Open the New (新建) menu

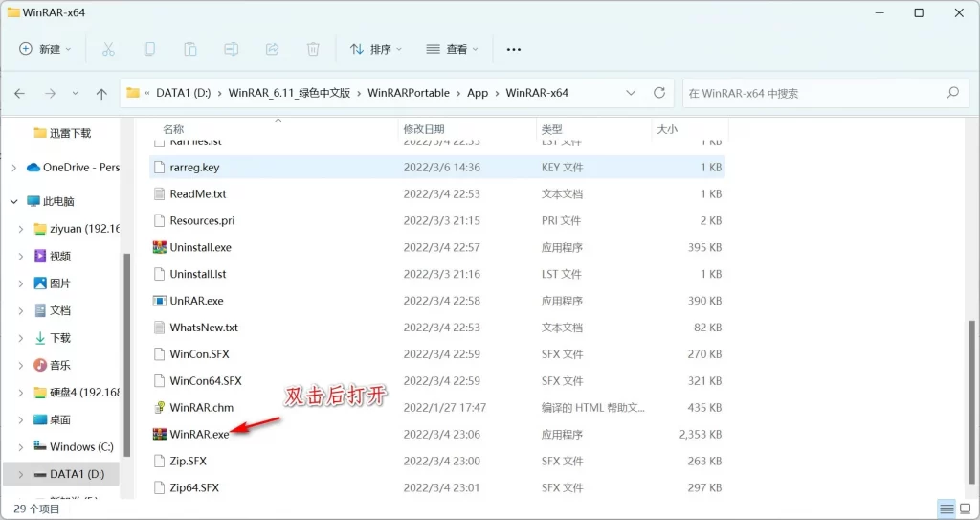tap(45, 49)
